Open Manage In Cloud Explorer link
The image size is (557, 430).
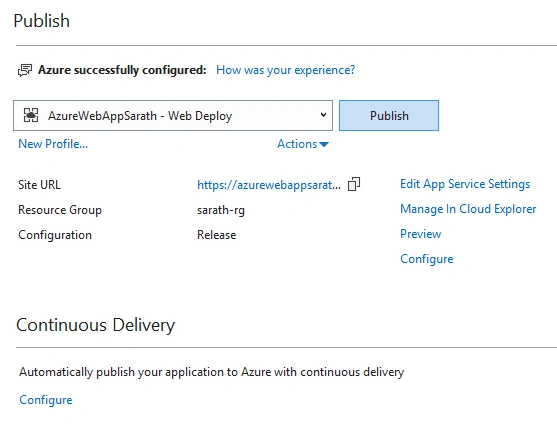[468, 209]
